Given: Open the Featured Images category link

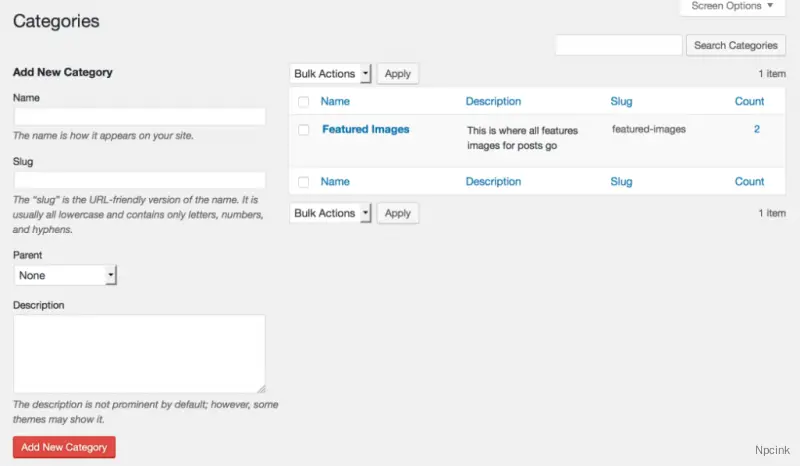Looking at the screenshot, I should [x=365, y=129].
